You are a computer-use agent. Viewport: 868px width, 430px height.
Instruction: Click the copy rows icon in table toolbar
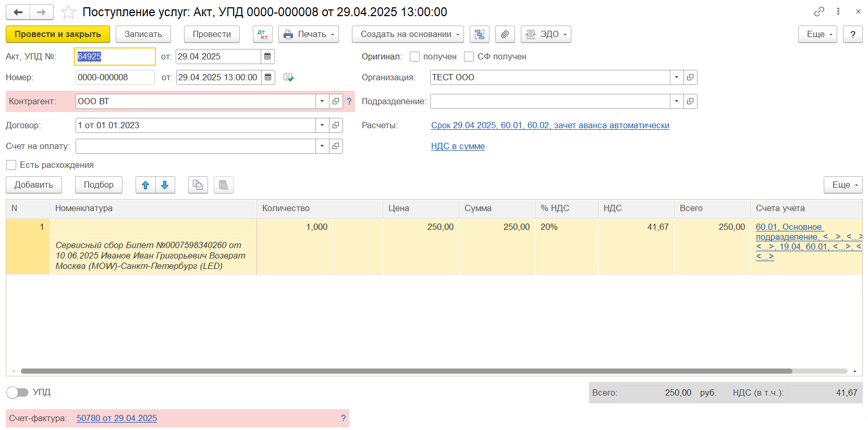coord(198,185)
